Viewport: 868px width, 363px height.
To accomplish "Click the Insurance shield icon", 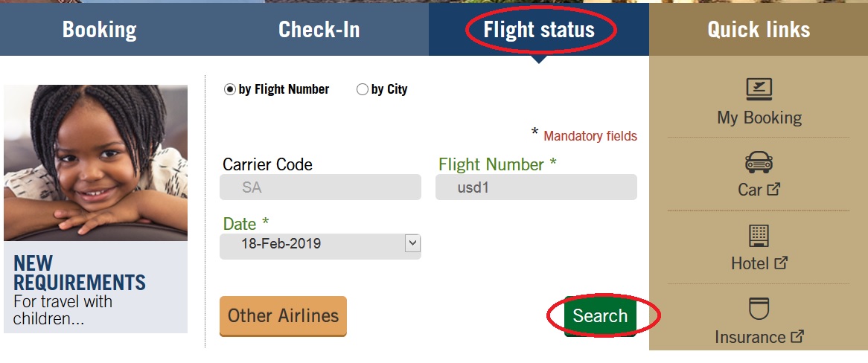I will click(759, 308).
